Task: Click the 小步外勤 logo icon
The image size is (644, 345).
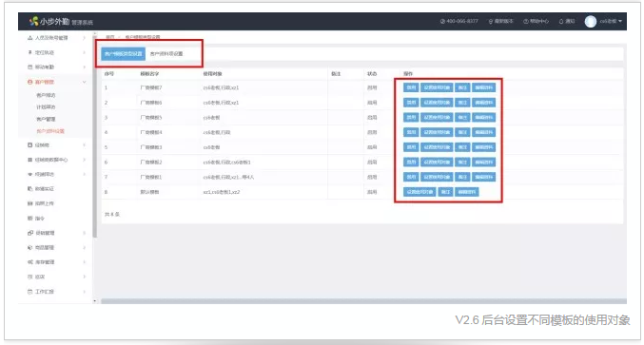Action: point(33,21)
